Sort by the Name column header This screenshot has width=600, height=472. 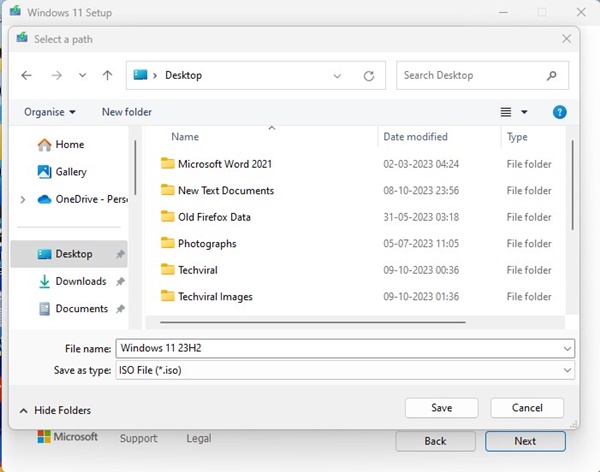(185, 137)
